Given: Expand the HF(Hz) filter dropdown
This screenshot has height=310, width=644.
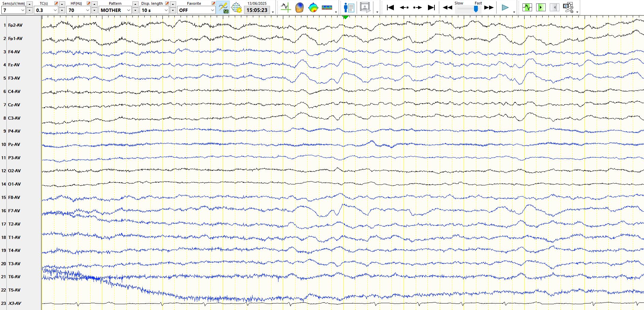Looking at the screenshot, I should pos(87,10).
